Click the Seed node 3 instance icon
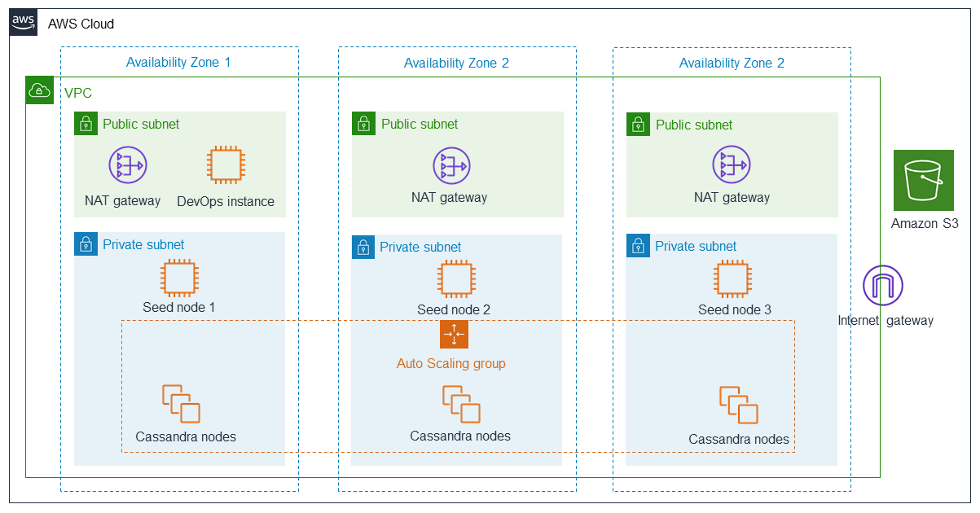 (733, 278)
